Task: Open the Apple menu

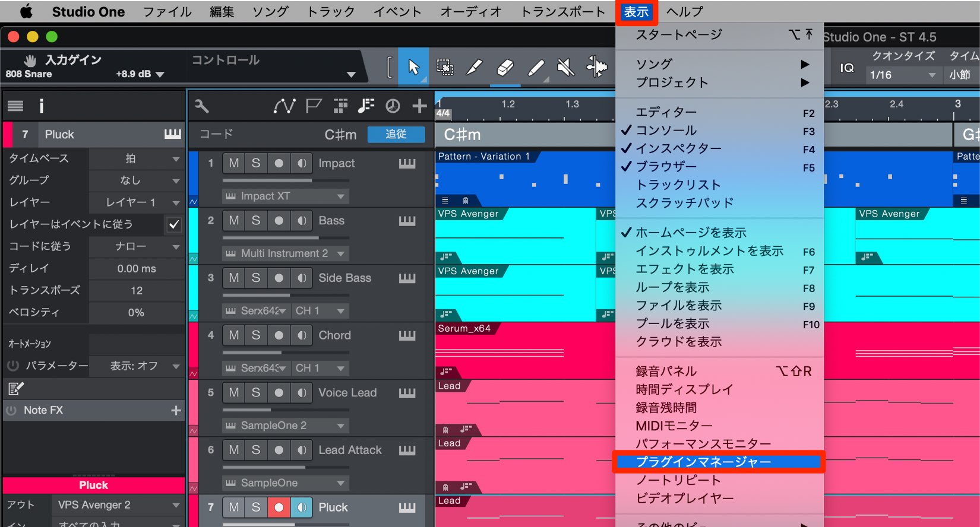Action: click(26, 11)
